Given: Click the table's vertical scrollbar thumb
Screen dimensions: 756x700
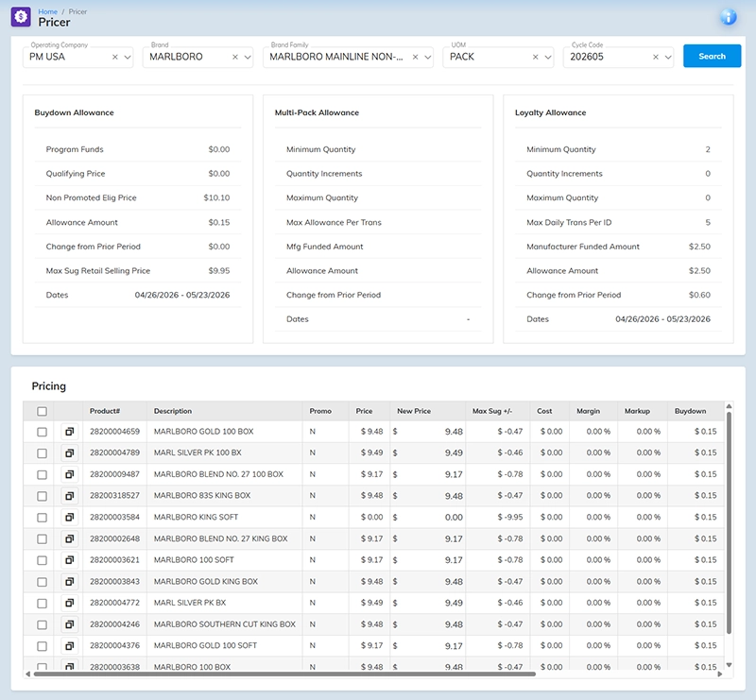Looking at the screenshot, I should [x=729, y=523].
